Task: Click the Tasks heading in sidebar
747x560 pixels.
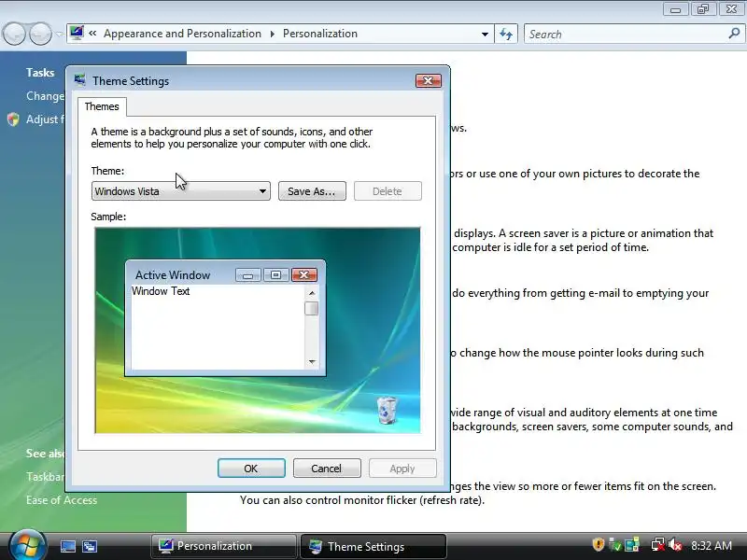Action: [40, 73]
